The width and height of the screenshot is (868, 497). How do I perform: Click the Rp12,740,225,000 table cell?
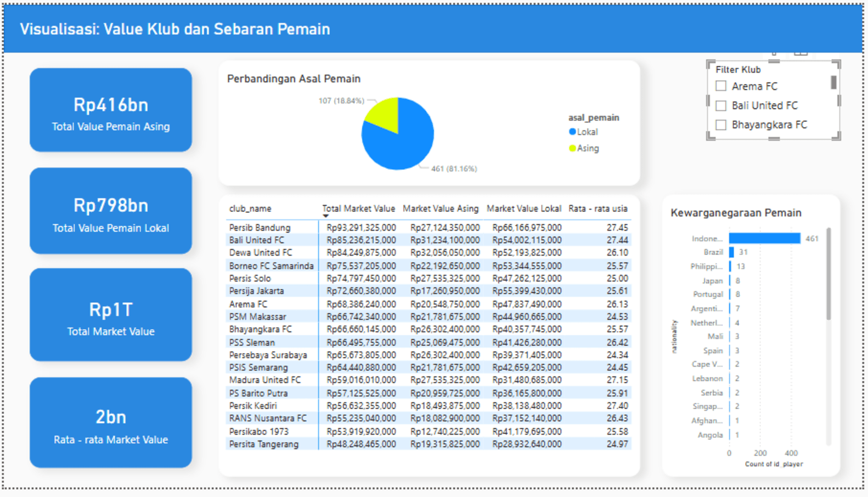pos(445,431)
